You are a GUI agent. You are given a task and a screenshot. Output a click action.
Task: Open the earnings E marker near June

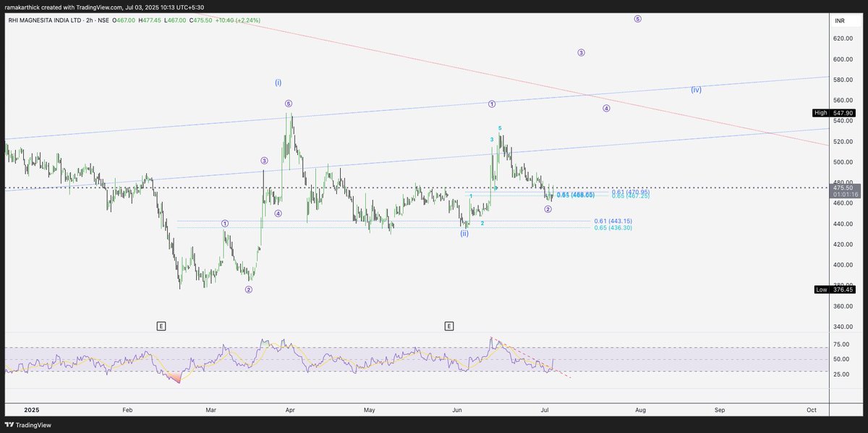pyautogui.click(x=449, y=327)
